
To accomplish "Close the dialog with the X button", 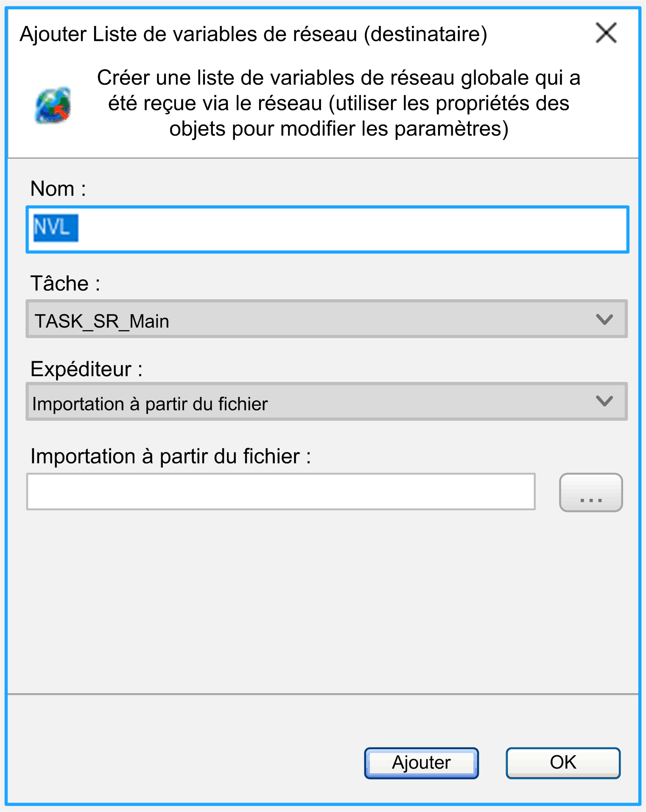I will tap(606, 33).
